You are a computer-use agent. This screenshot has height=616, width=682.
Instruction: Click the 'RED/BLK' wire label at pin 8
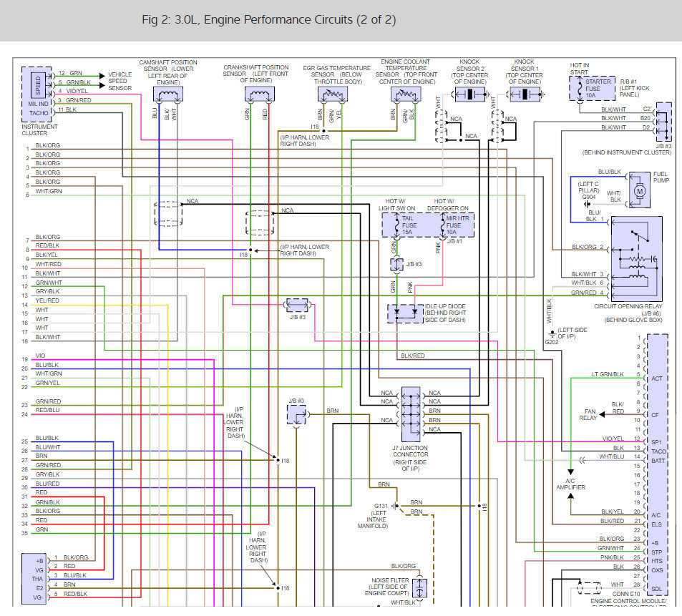pyautogui.click(x=47, y=245)
